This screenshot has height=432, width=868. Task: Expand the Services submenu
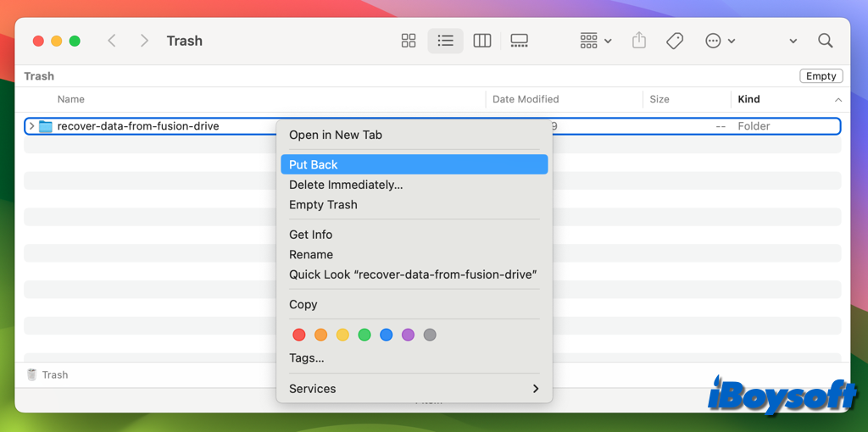pyautogui.click(x=535, y=389)
